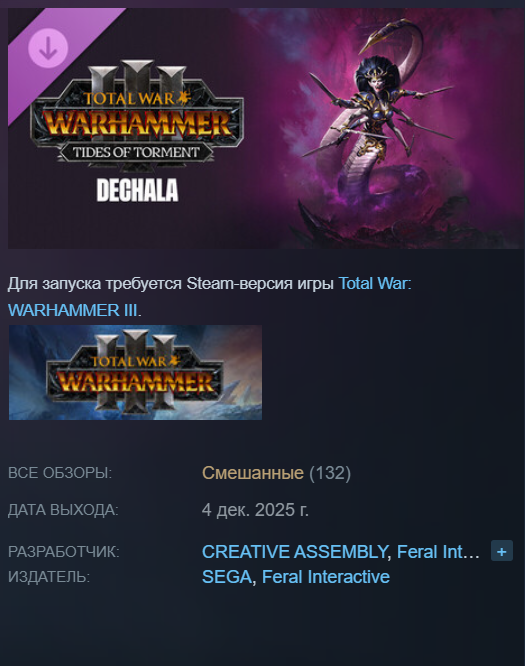The image size is (525, 666).
Task: Open the Feral Interactive publisher link
Action: coord(326,577)
